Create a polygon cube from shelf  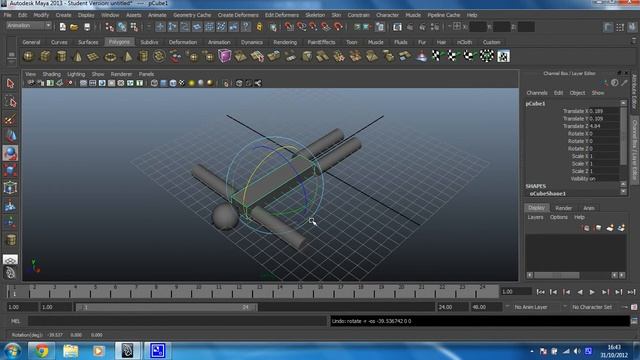[45, 56]
